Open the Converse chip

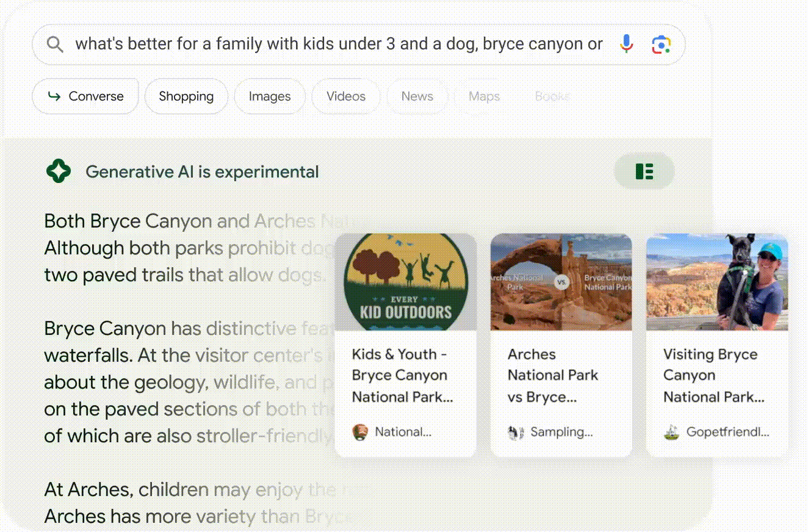[85, 96]
